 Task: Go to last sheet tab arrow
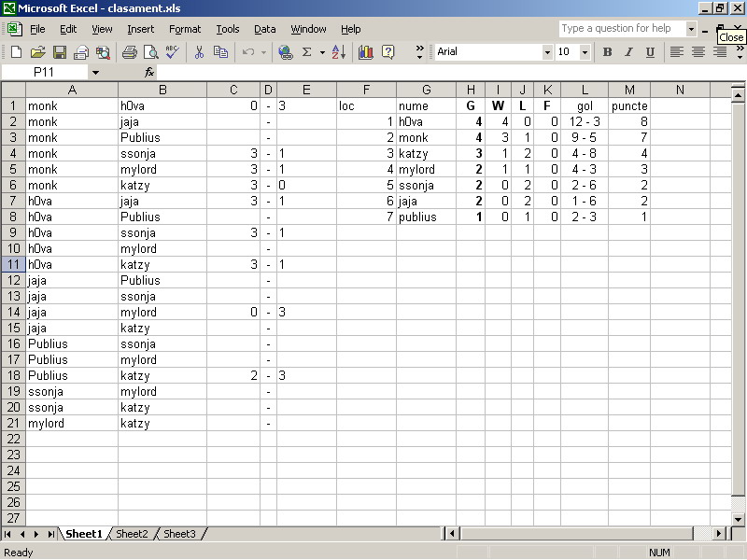(50, 534)
